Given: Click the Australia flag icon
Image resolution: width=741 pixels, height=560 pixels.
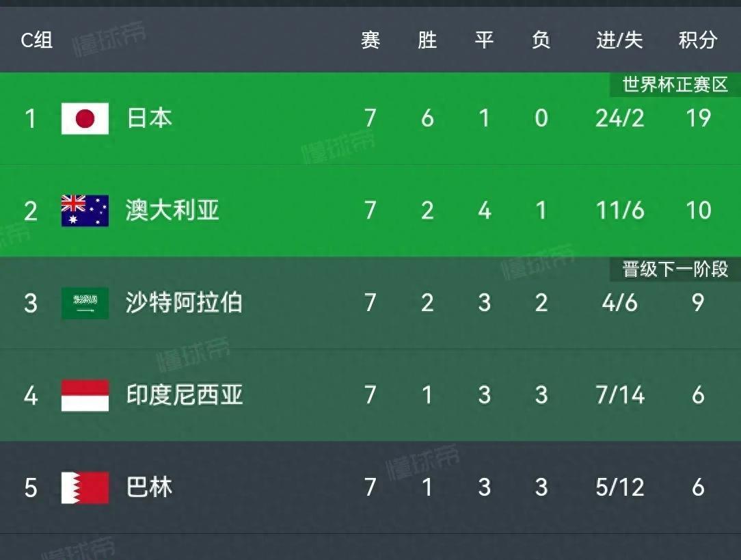Looking at the screenshot, I should 85,211.
